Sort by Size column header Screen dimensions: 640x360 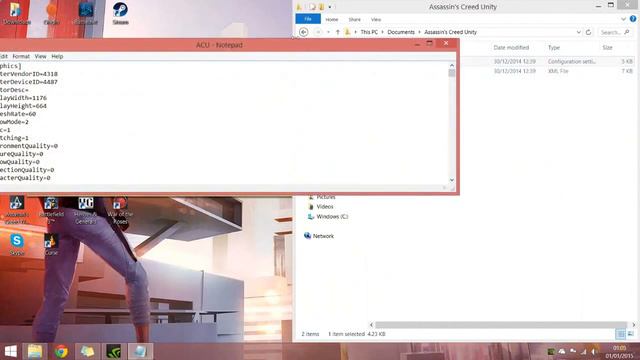point(607,48)
